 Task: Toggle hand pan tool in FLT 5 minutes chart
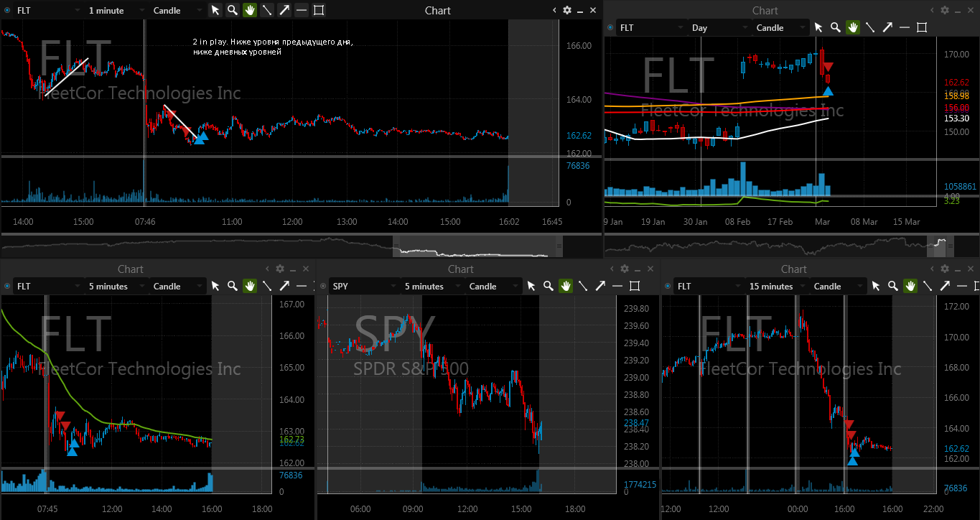click(250, 286)
